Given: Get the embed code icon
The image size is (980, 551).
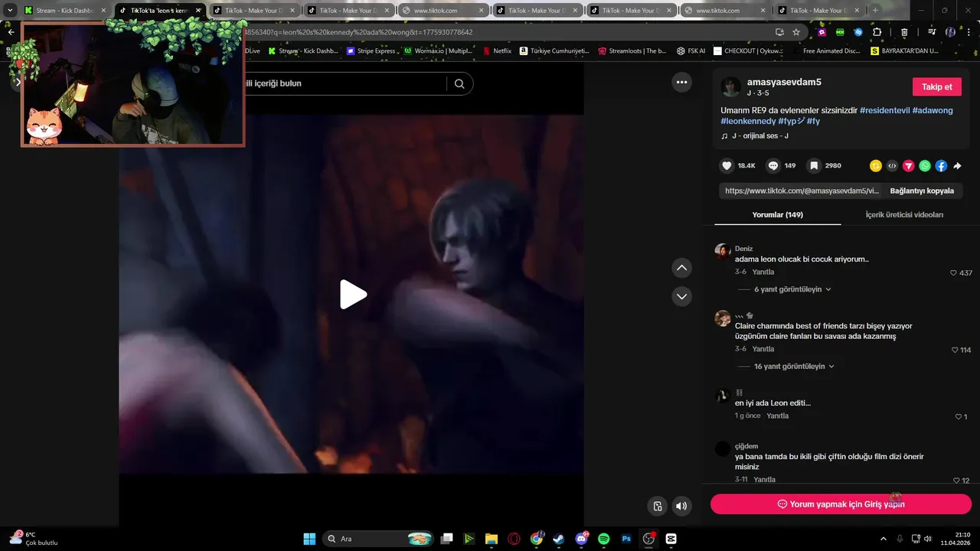Looking at the screenshot, I should (892, 165).
